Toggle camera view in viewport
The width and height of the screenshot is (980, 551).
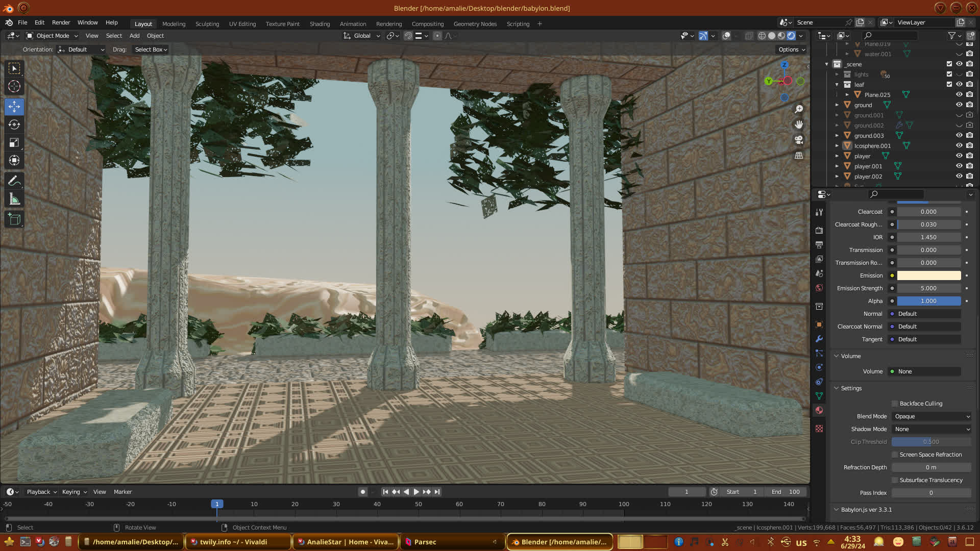(x=799, y=140)
